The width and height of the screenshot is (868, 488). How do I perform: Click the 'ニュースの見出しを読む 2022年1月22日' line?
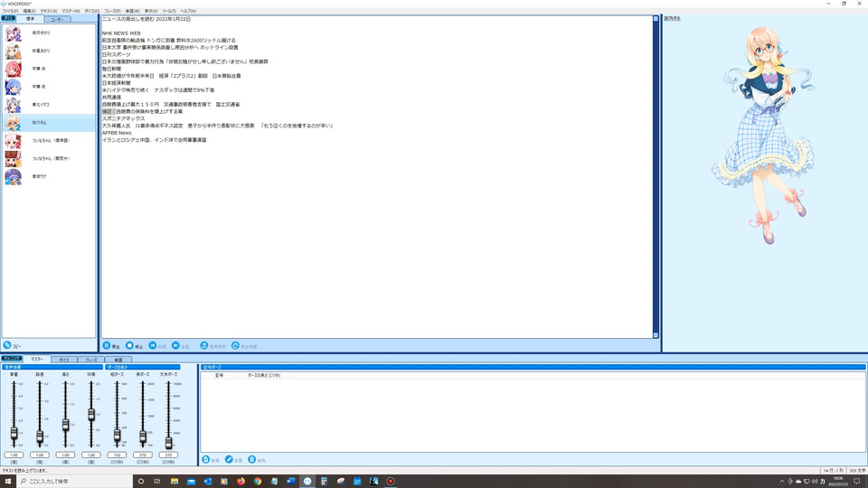(146, 19)
